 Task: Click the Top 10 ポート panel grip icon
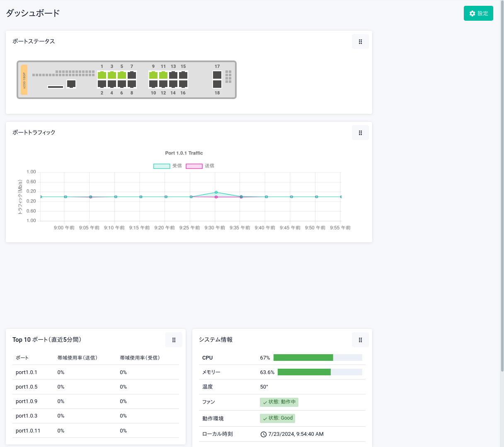pos(174,340)
